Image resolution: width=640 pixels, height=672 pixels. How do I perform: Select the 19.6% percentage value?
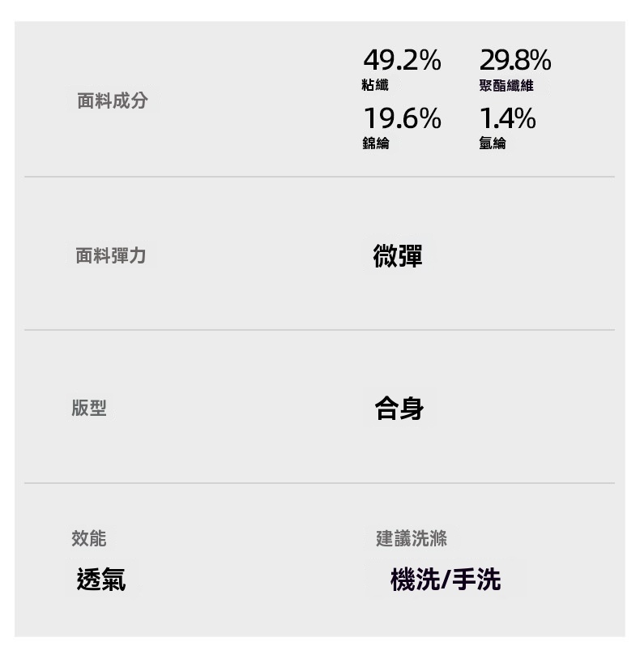(402, 119)
